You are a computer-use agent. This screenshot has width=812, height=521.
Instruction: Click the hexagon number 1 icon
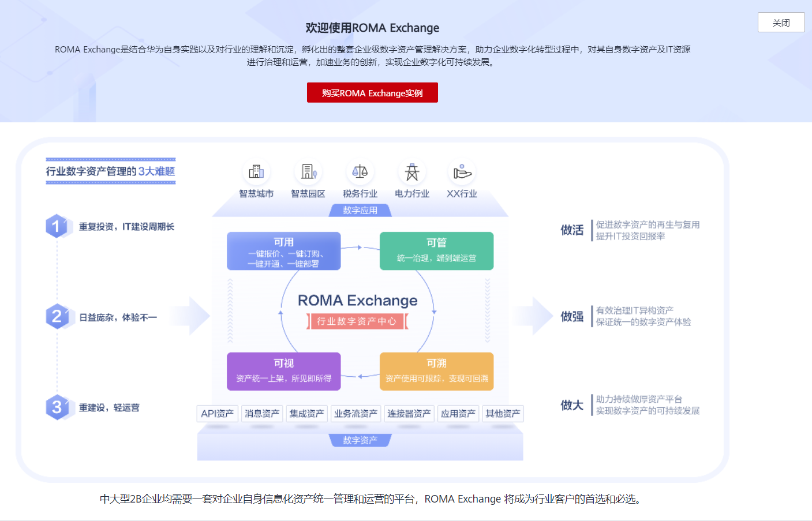click(x=57, y=226)
